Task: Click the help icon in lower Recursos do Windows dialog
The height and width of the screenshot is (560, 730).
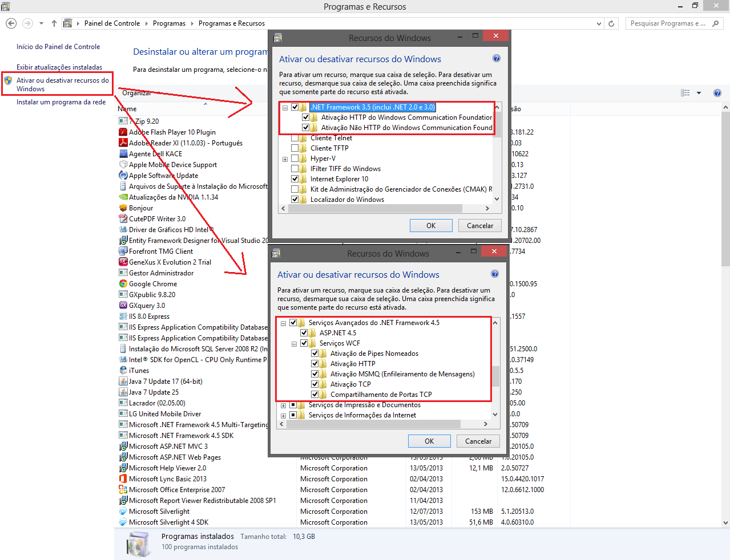Action: point(495,274)
